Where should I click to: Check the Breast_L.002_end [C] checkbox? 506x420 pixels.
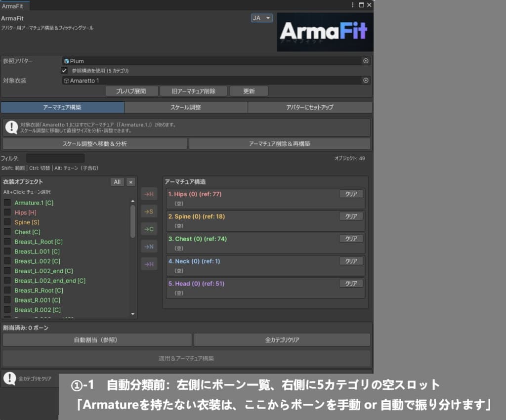[x=7, y=271]
